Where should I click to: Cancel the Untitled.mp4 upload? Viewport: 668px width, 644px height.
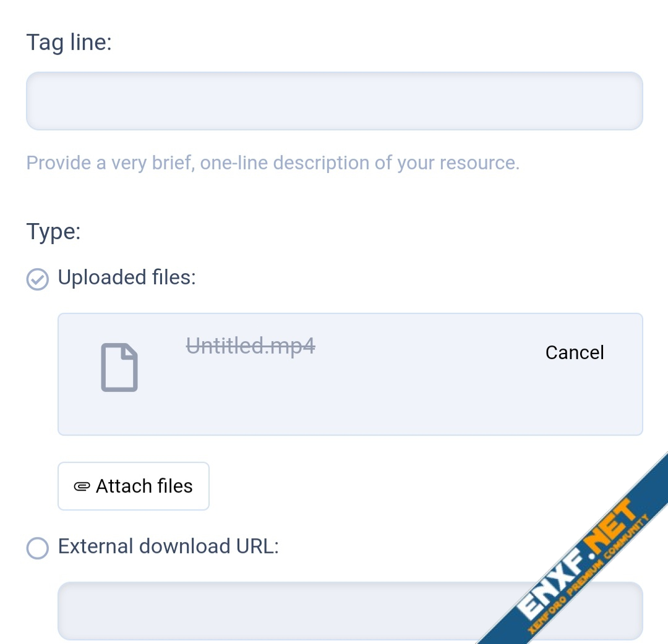pos(574,352)
